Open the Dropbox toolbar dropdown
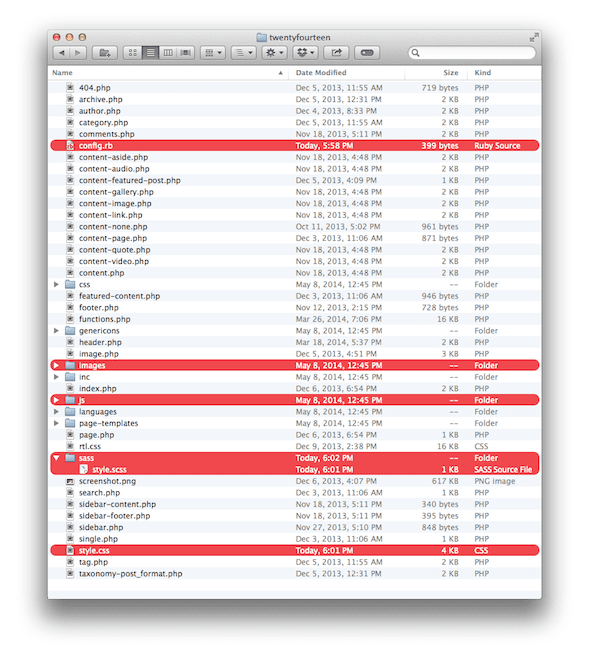The image size is (600, 660). pos(305,53)
